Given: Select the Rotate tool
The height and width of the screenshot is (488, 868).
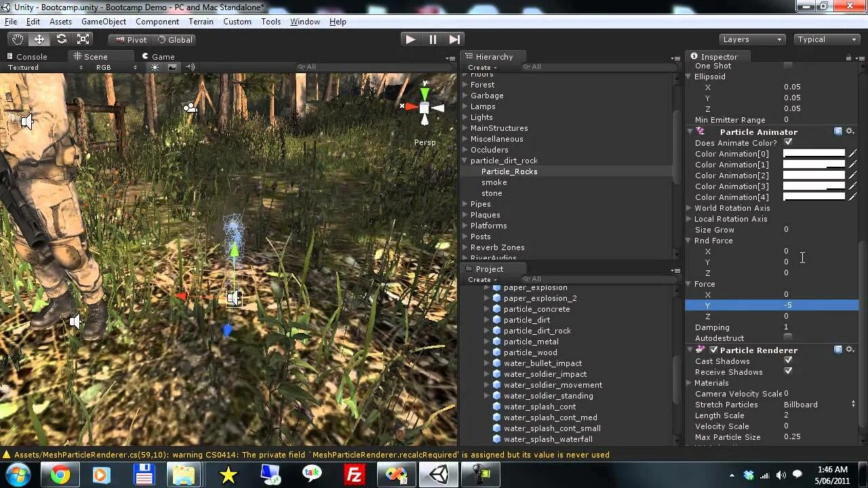Looking at the screenshot, I should coord(62,39).
